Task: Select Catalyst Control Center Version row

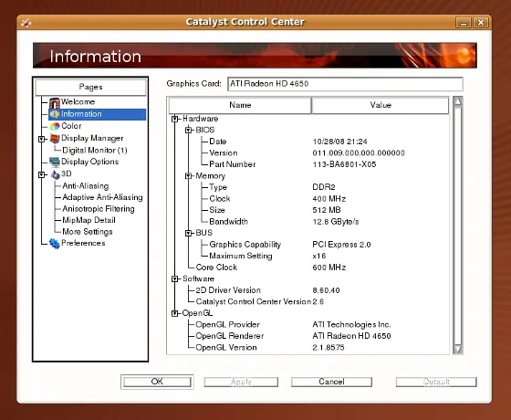Action: click(x=309, y=301)
